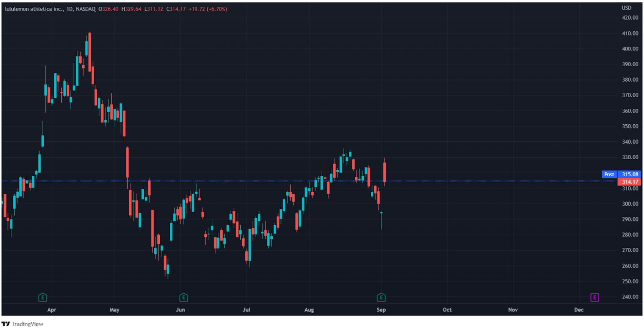644x334 pixels.
Task: Click the earnings marker left of Apr
Action: click(42, 297)
